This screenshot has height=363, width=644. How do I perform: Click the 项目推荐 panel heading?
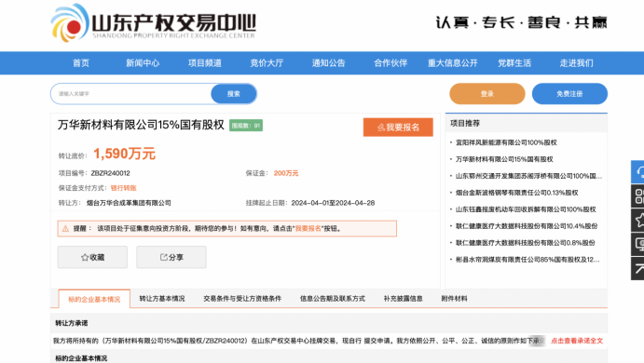tap(465, 124)
